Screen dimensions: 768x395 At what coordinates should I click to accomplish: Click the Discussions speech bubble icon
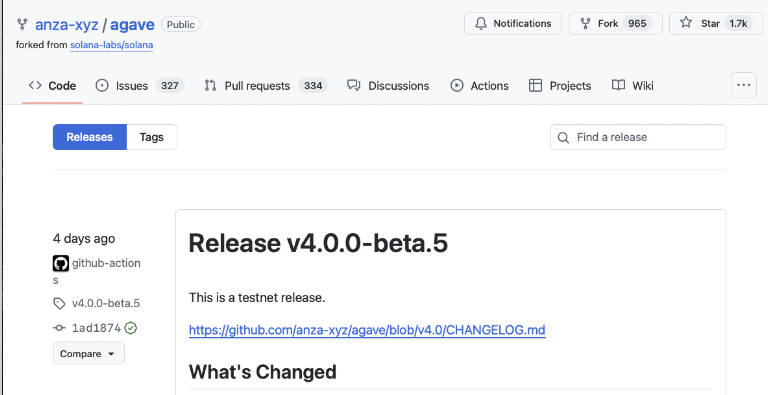pyautogui.click(x=354, y=85)
